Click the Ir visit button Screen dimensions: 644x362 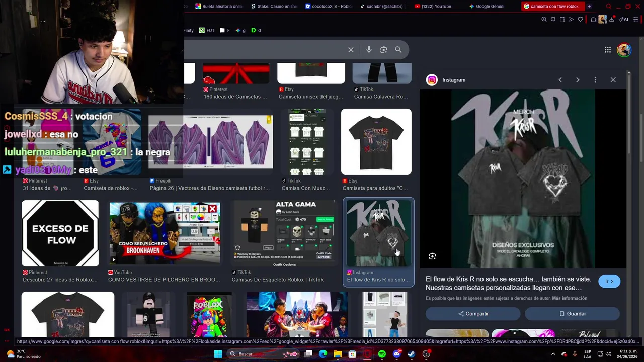(x=609, y=281)
